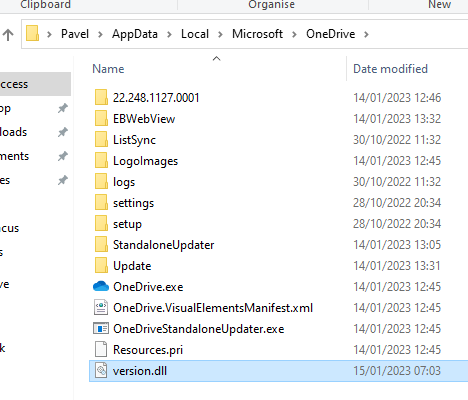Click the setup folder icon
The height and width of the screenshot is (400, 468).
click(x=101, y=223)
